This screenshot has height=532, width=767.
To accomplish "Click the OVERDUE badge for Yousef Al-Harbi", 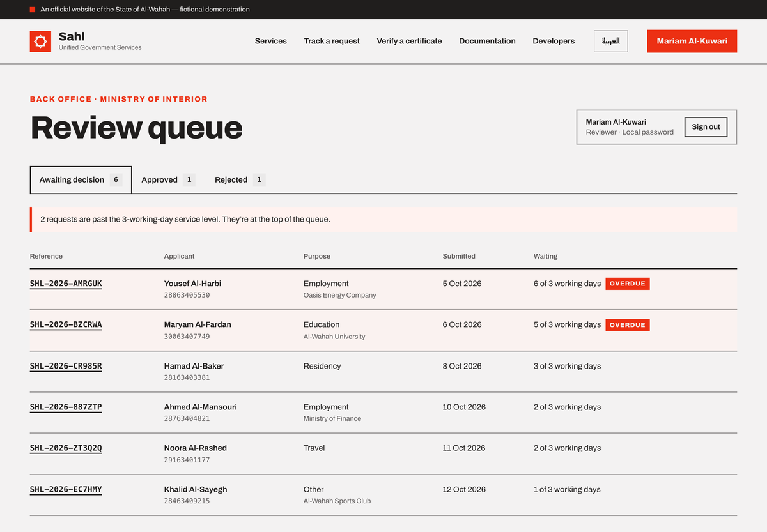I will [628, 284].
